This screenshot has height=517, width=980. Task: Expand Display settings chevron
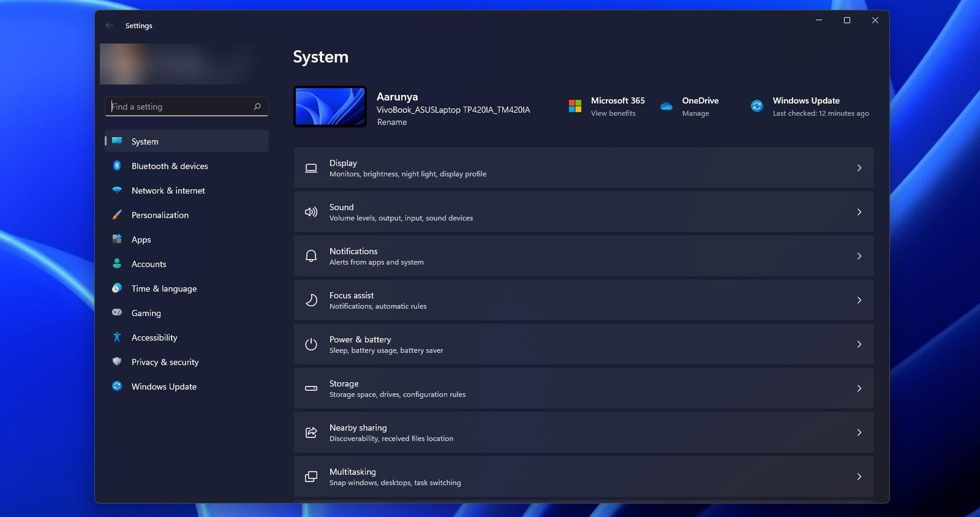tap(859, 168)
